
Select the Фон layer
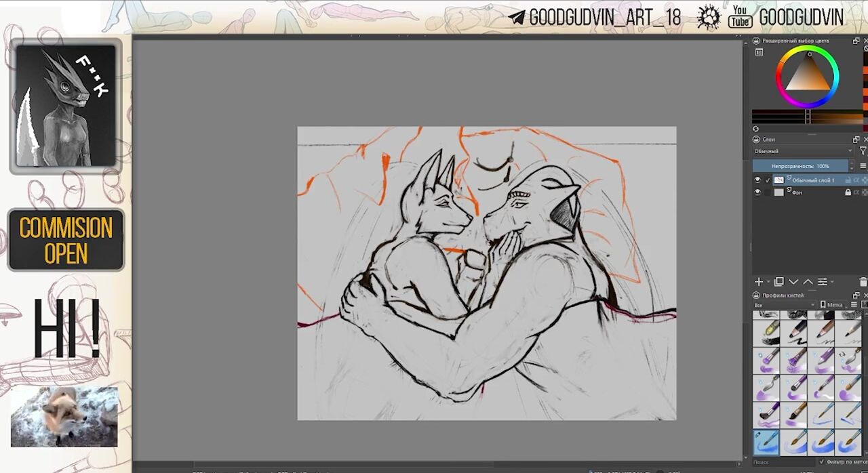click(x=814, y=192)
